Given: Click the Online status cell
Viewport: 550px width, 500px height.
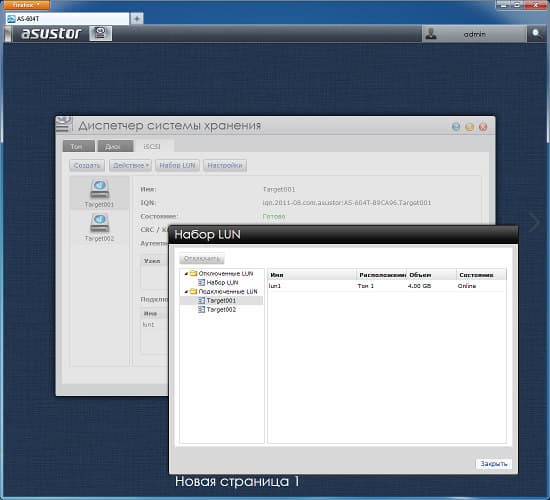Looking at the screenshot, I should [x=467, y=286].
